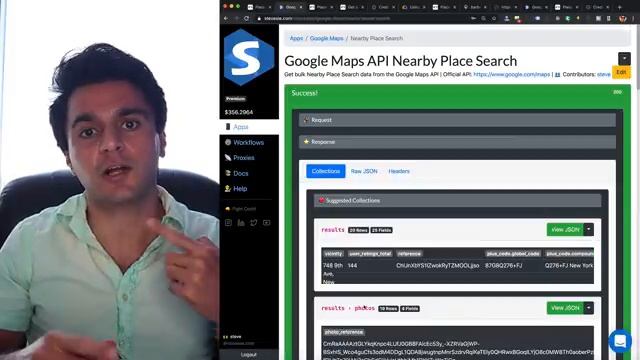Click the Logout button
The width and height of the screenshot is (640, 360).
pyautogui.click(x=249, y=355)
